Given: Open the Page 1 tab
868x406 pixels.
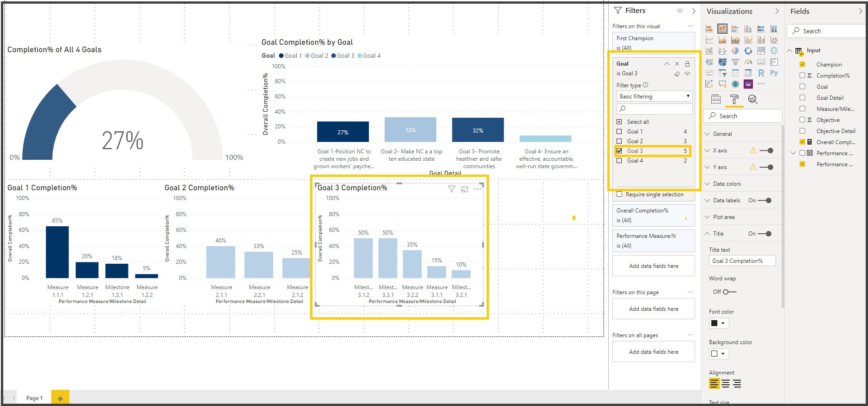Looking at the screenshot, I should [34, 398].
